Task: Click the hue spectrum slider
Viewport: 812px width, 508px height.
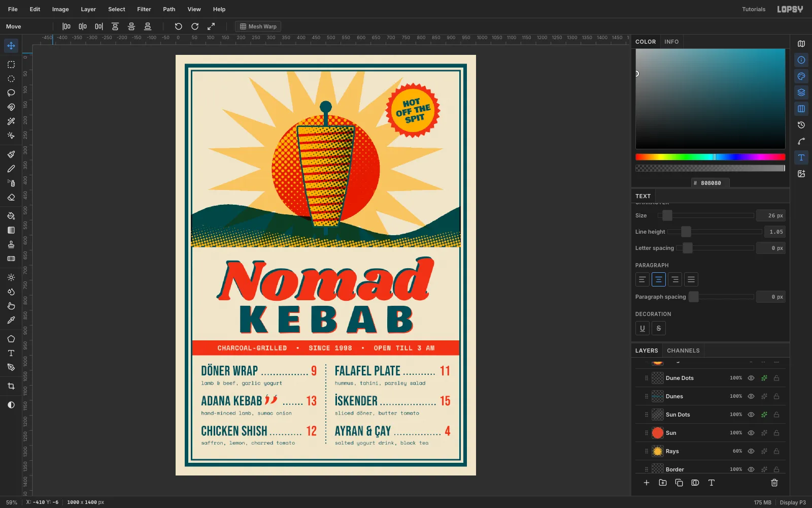Action: click(710, 157)
